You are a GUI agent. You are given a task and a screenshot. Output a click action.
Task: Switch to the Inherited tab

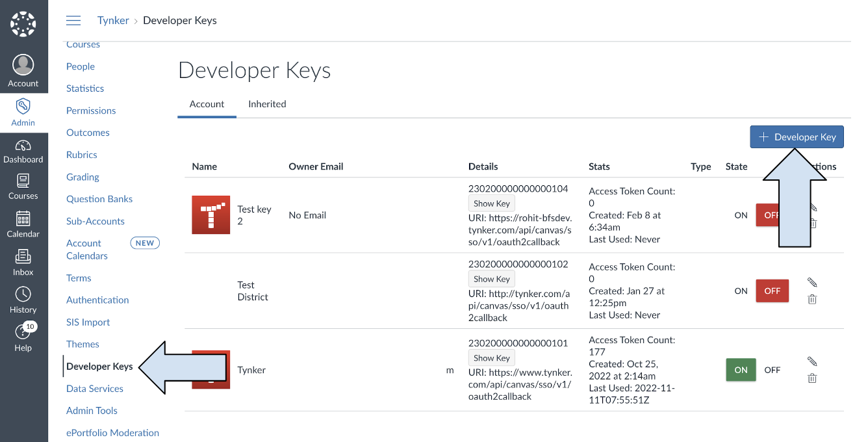click(267, 104)
